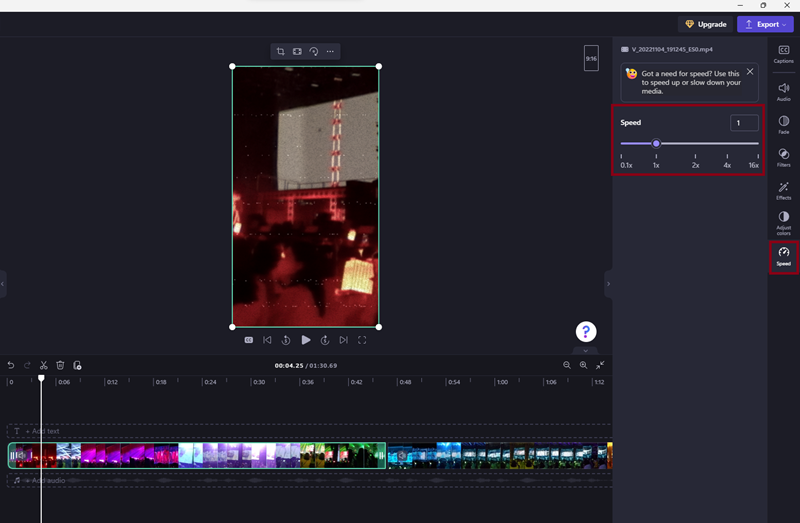Redo the last action

(27, 365)
